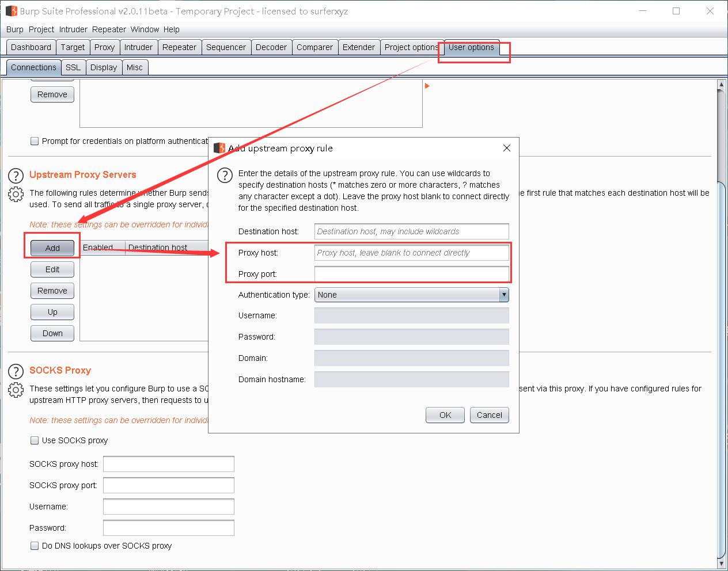Screen dimensions: 728x571
Task: Click the Upstream Proxy Servers help icon
Action: coord(16,176)
